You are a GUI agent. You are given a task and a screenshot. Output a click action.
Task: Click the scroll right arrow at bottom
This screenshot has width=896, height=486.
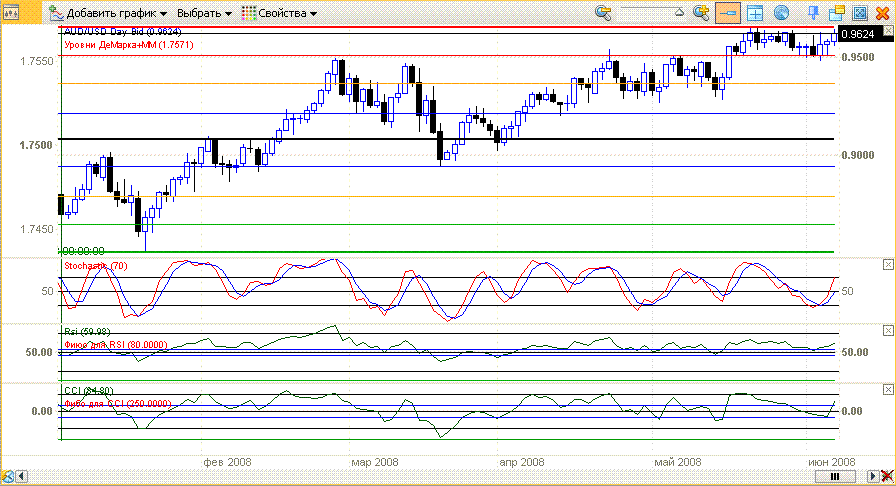(873, 476)
